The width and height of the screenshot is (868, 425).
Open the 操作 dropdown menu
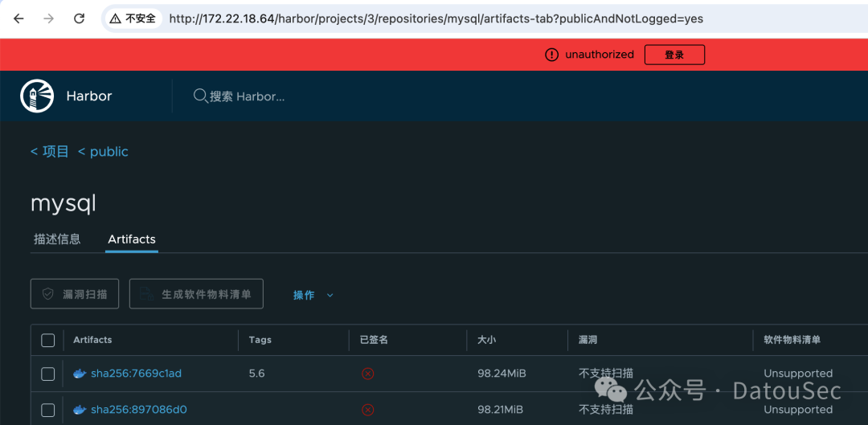[x=313, y=295]
